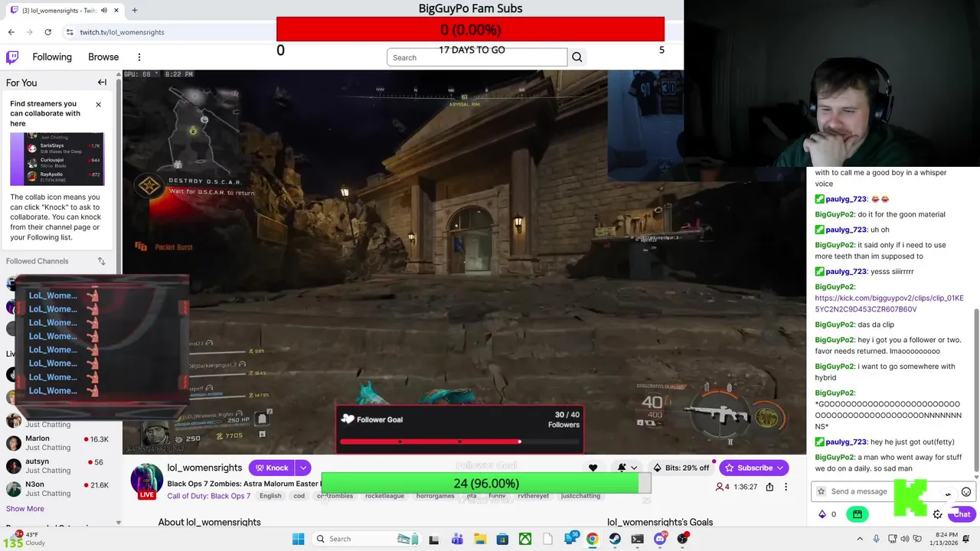
Task: Open stream options three-dot menu
Action: tap(786, 487)
